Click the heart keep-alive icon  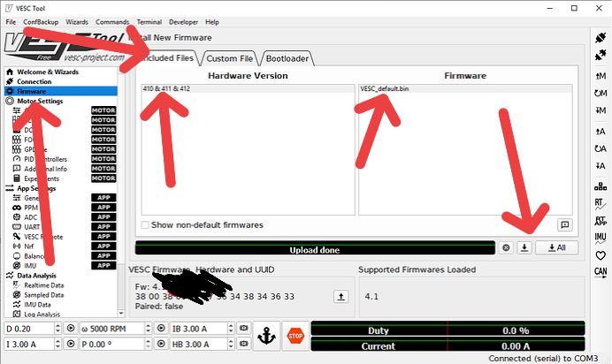(601, 255)
